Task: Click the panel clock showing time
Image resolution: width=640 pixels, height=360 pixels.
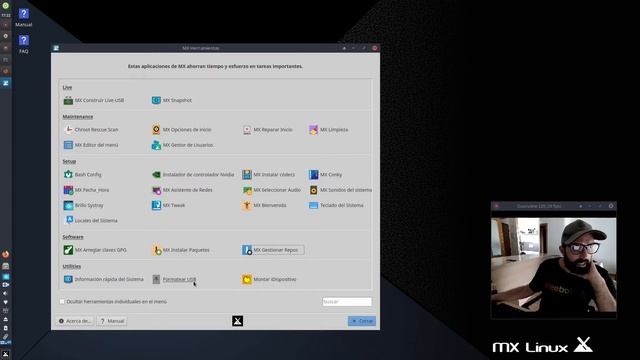Action: point(6,15)
